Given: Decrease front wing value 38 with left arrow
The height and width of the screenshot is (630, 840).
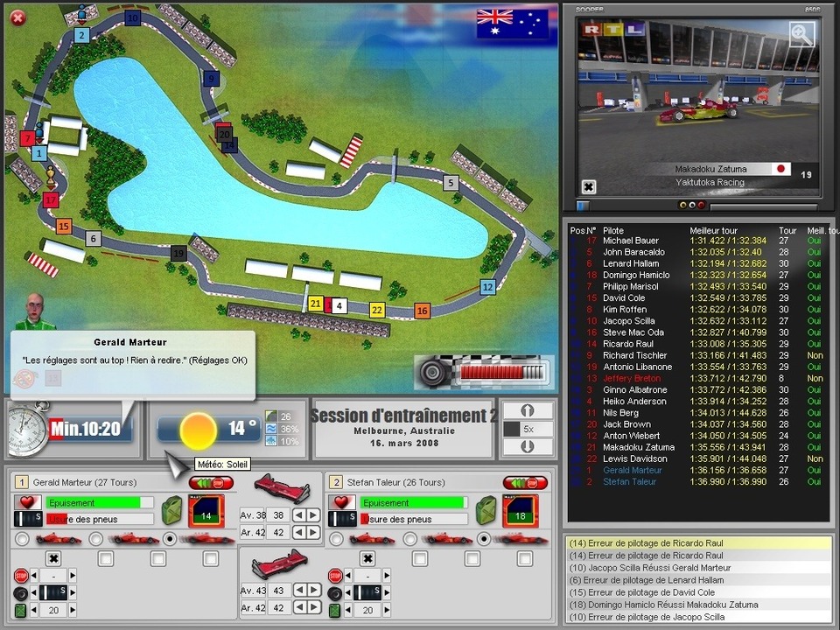Looking at the screenshot, I should (297, 515).
